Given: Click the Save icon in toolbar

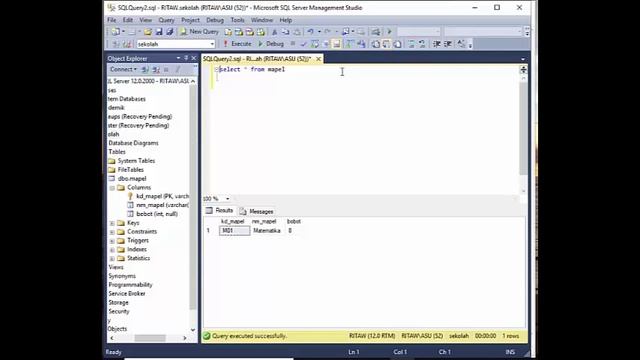Looking at the screenshot, I should click(x=159, y=31).
